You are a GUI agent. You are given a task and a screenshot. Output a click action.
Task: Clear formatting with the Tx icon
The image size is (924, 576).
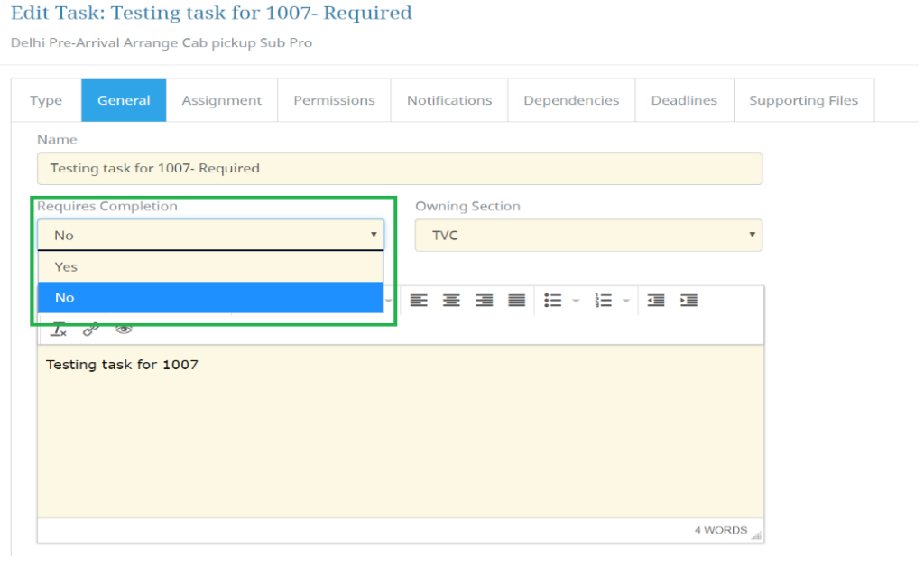click(59, 330)
